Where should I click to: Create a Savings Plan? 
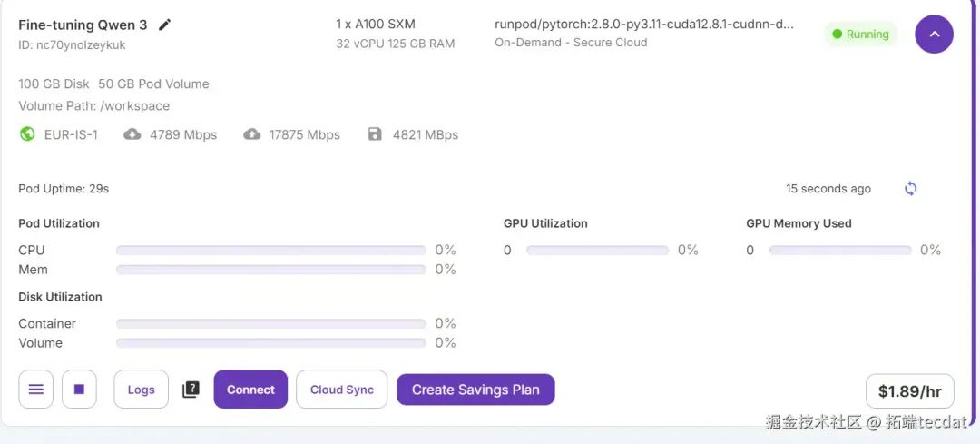pos(475,390)
